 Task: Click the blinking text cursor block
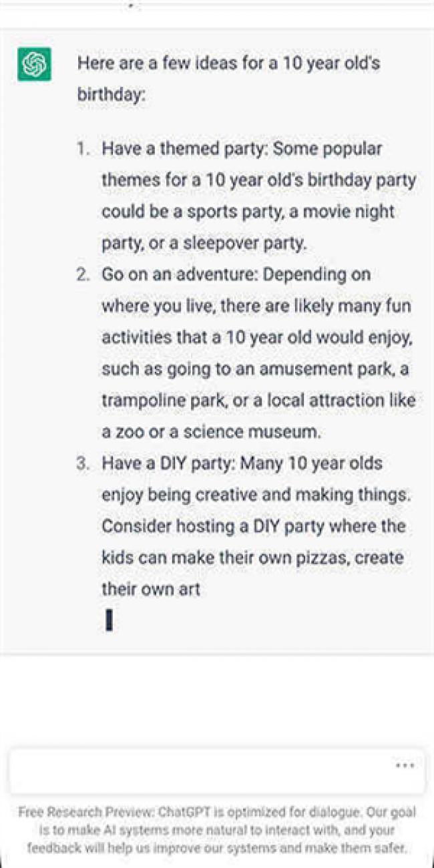tap(109, 621)
